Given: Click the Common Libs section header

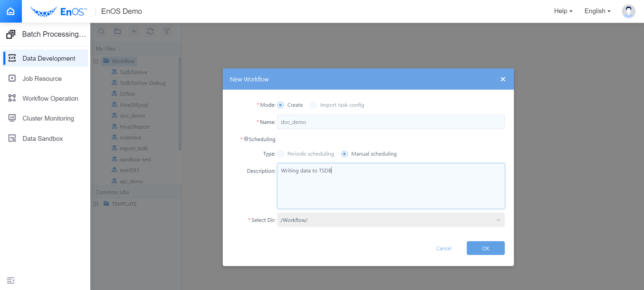Looking at the screenshot, I should coord(136,192).
